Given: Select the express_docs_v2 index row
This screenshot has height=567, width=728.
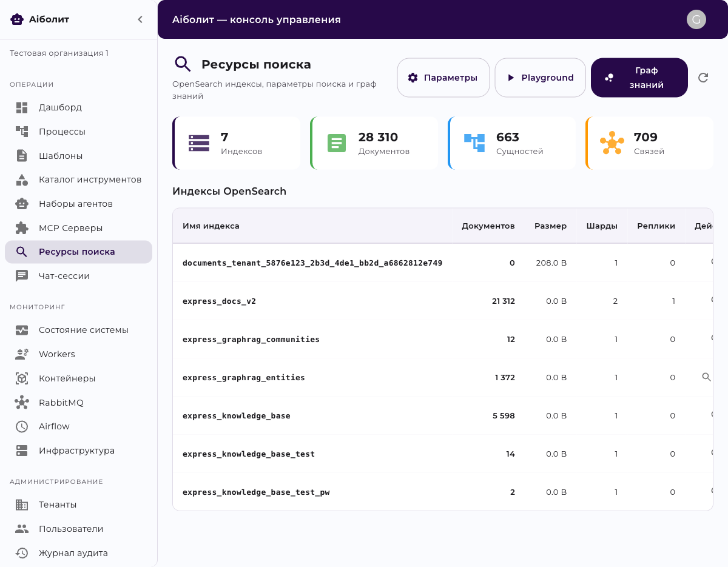Looking at the screenshot, I should [219, 301].
